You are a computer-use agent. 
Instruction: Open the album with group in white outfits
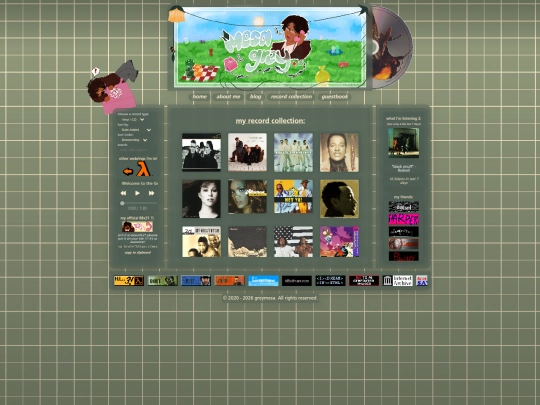tap(293, 152)
